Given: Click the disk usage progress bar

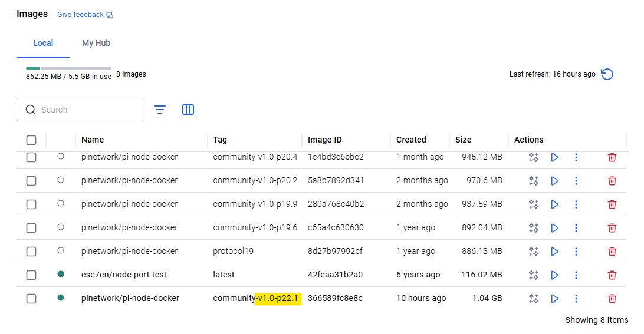Looking at the screenshot, I should pos(68,68).
